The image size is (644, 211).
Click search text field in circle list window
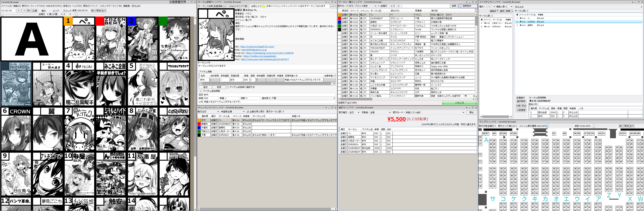click(426, 6)
